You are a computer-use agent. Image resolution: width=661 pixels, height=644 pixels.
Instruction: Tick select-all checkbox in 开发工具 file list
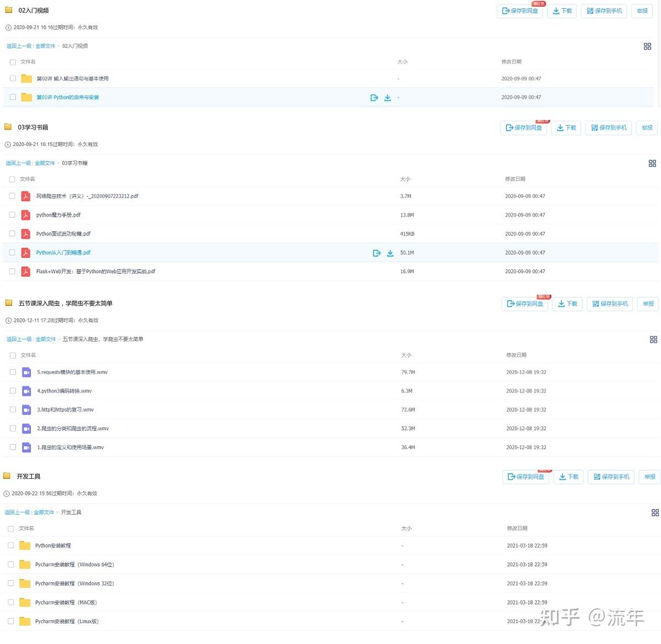[11, 529]
